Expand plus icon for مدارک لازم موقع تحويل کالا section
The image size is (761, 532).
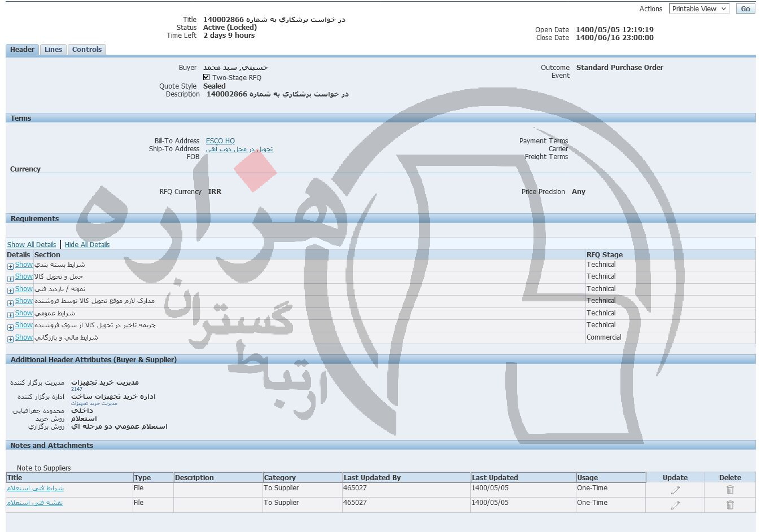tap(10, 303)
